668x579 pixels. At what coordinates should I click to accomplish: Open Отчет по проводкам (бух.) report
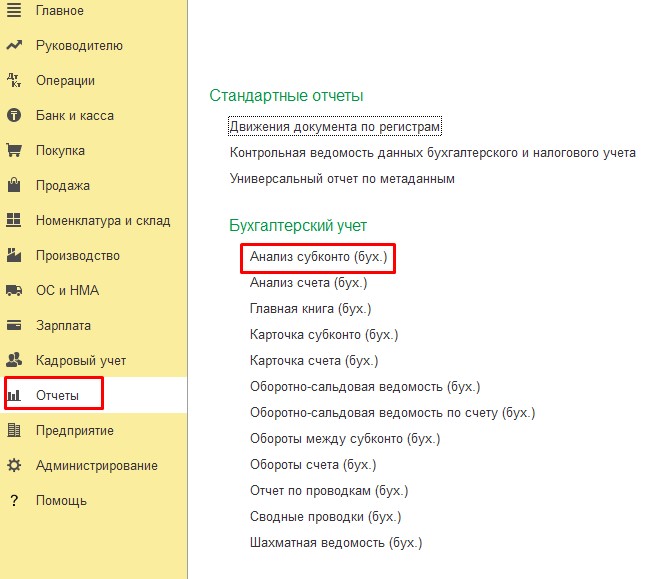point(329,490)
